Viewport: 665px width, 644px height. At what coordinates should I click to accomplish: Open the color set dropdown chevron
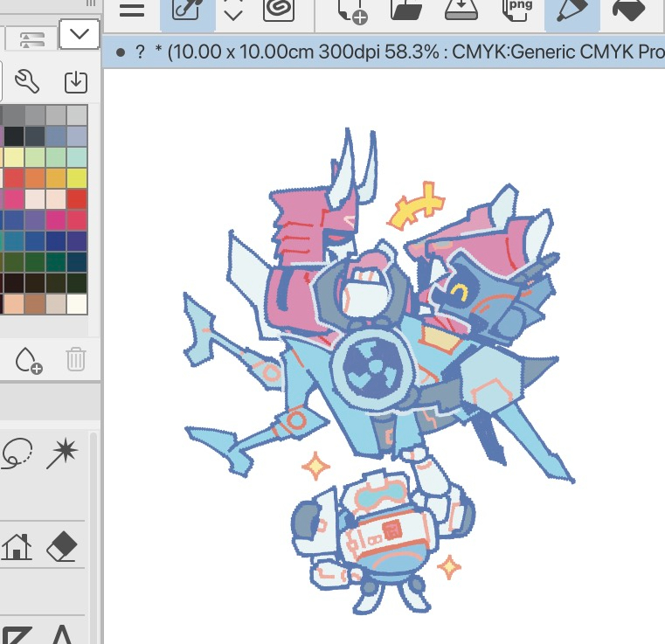click(x=79, y=35)
